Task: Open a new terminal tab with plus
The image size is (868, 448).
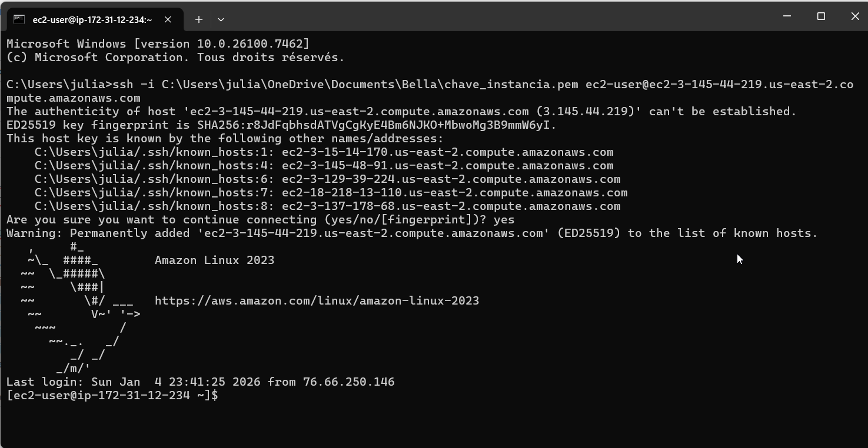Action: [199, 19]
